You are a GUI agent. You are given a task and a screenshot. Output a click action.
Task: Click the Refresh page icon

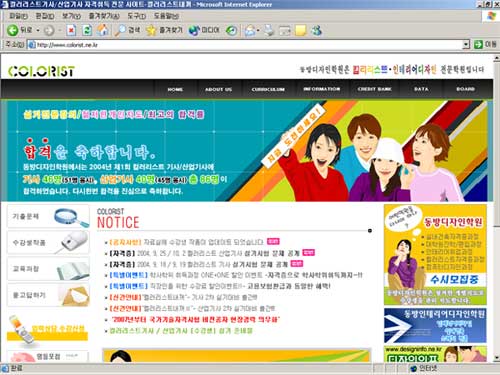point(87,30)
